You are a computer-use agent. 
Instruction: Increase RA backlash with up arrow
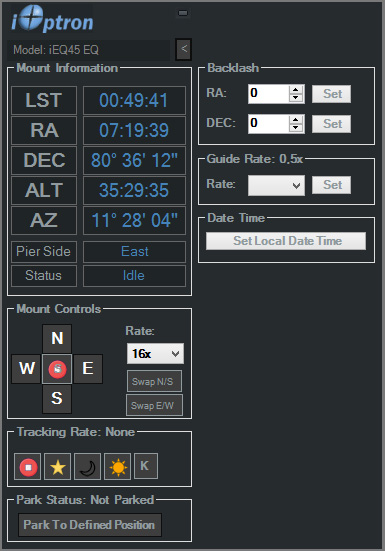(296, 89)
